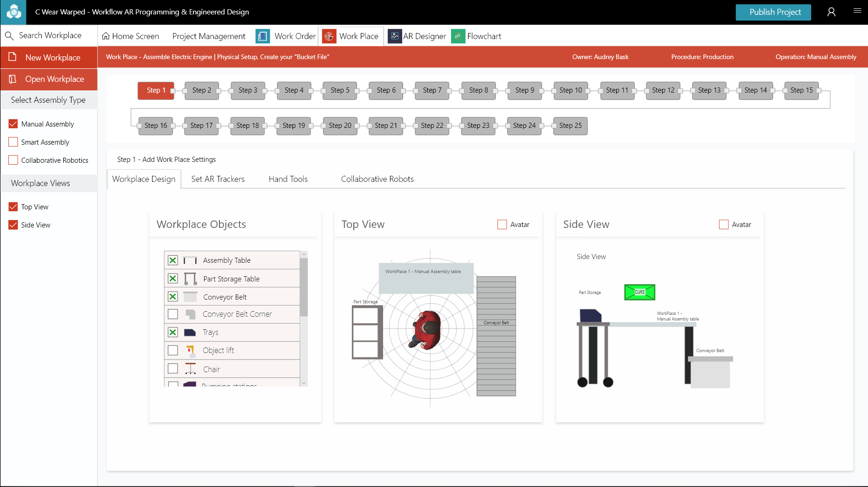This screenshot has height=487, width=868.
Task: Select Step 2 in workflow
Action: click(x=202, y=90)
